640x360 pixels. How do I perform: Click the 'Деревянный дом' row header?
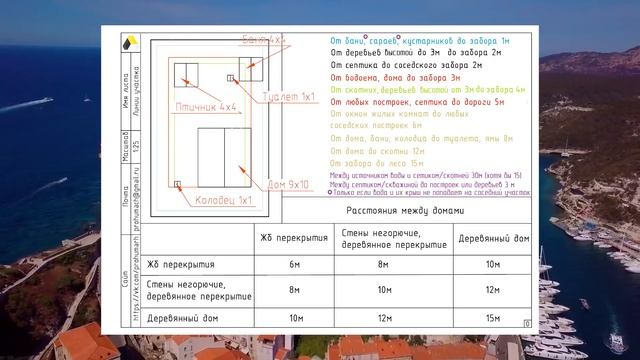182,318
